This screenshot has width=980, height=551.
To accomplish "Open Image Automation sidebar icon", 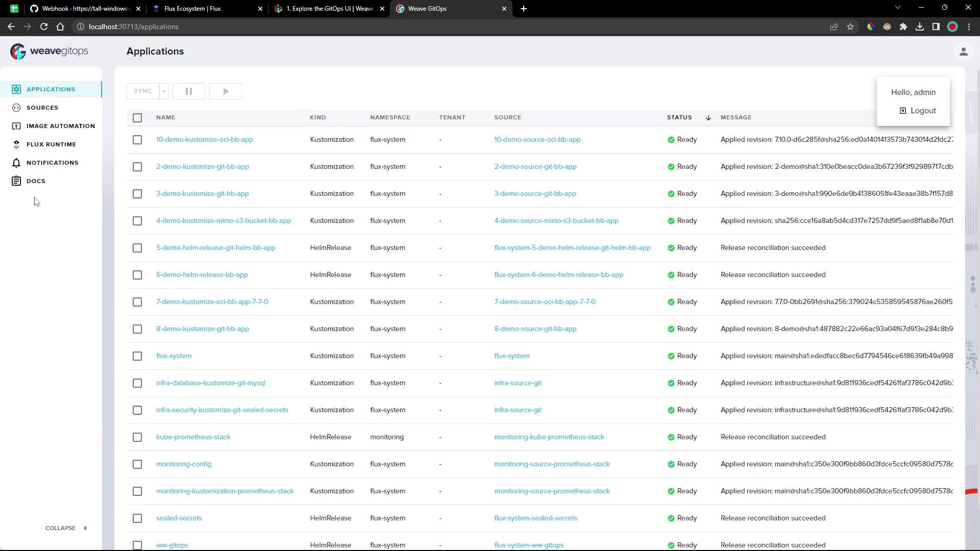I will (16, 126).
